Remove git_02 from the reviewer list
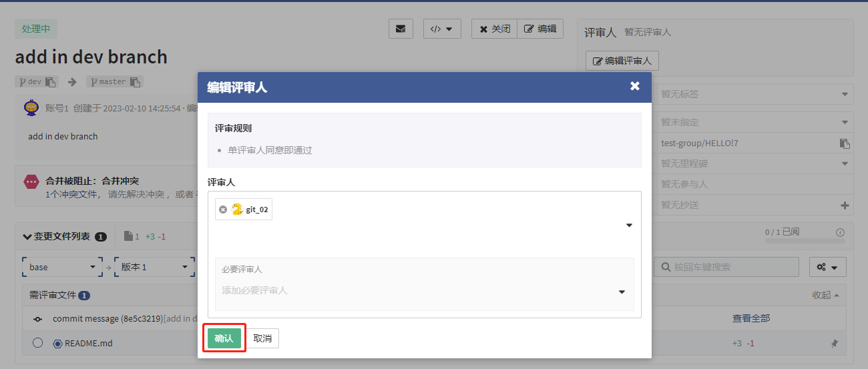868x369 pixels. point(223,210)
